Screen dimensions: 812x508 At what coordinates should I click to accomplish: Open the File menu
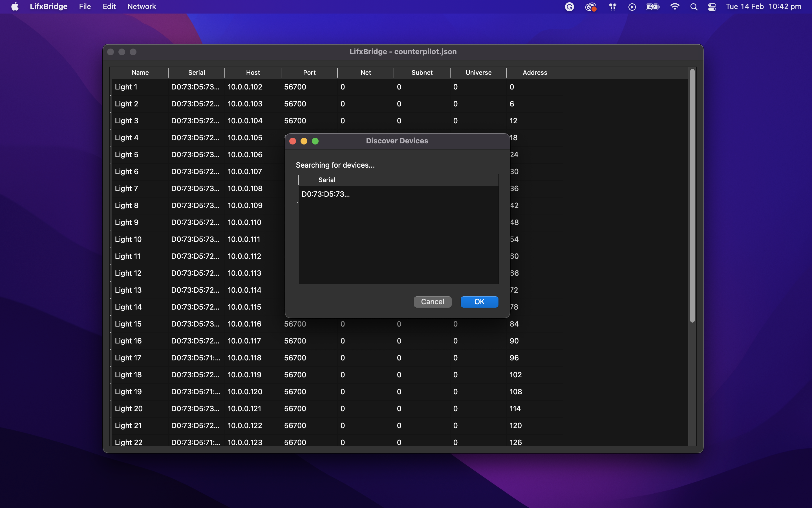(x=85, y=6)
